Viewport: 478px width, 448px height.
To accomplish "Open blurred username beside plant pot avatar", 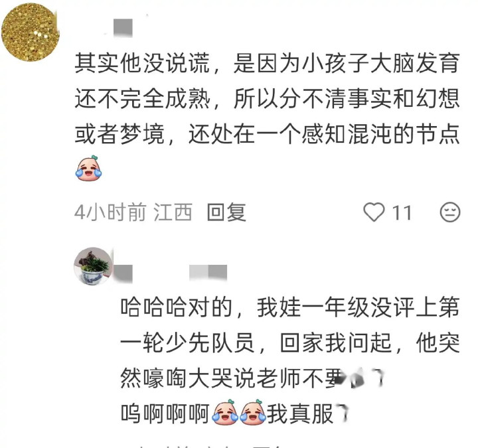I will coord(123,273).
